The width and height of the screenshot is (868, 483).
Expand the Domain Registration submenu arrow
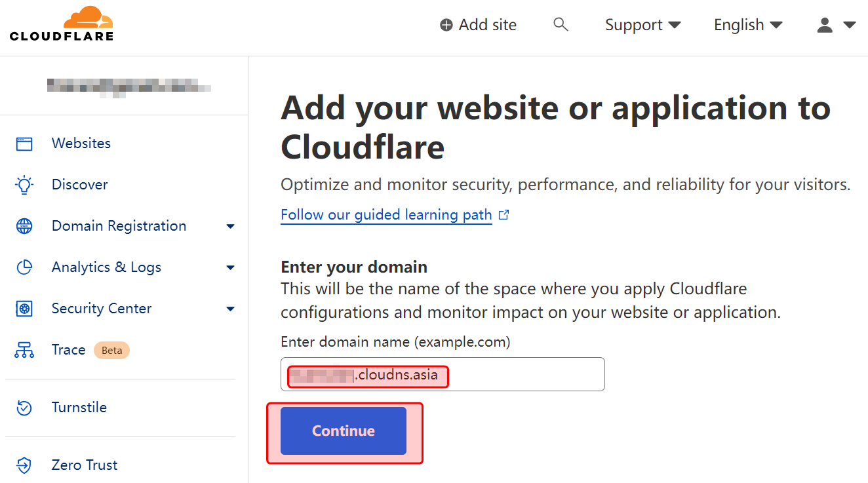pos(230,227)
